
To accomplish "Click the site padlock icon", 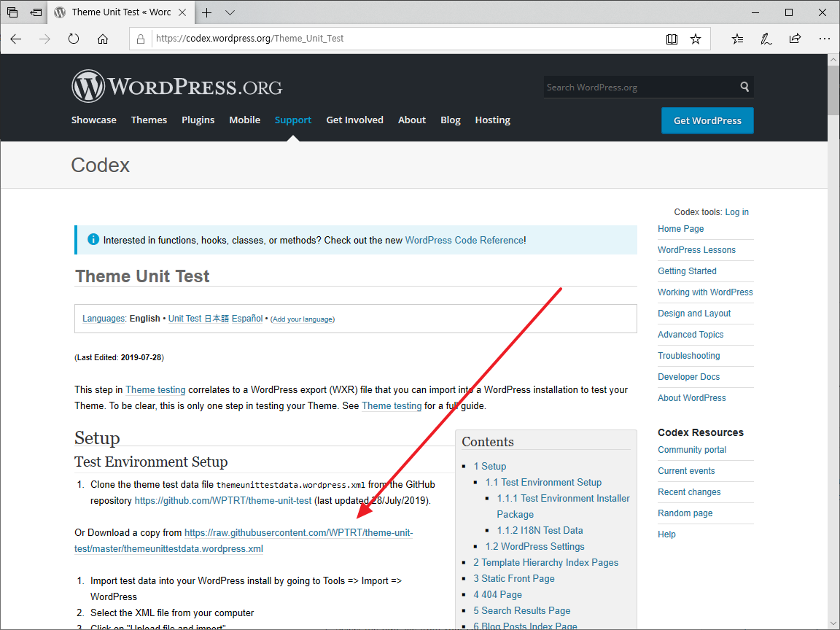I will pos(141,39).
